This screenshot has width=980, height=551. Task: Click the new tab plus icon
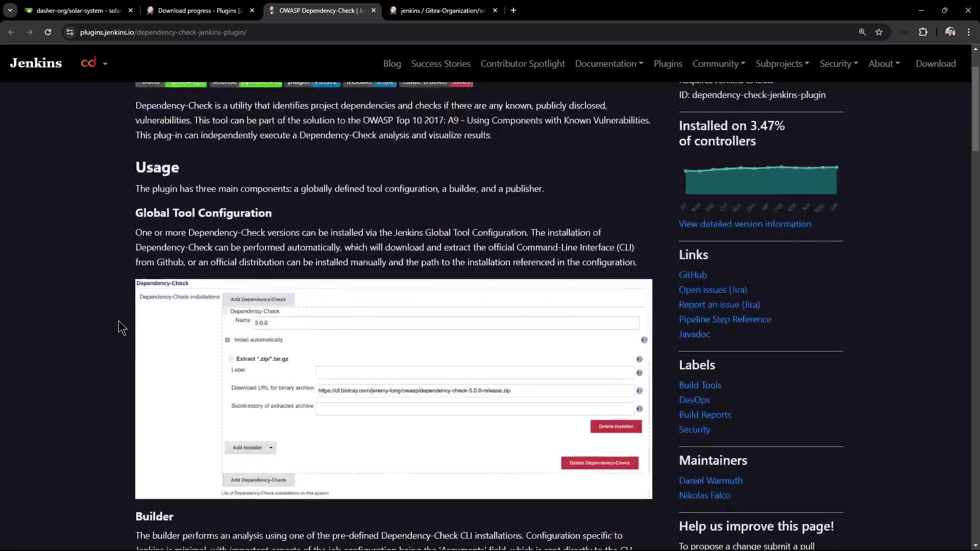513,10
